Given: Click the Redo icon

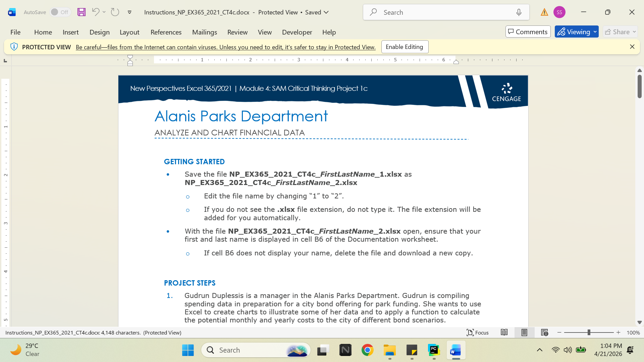Looking at the screenshot, I should click(x=115, y=12).
